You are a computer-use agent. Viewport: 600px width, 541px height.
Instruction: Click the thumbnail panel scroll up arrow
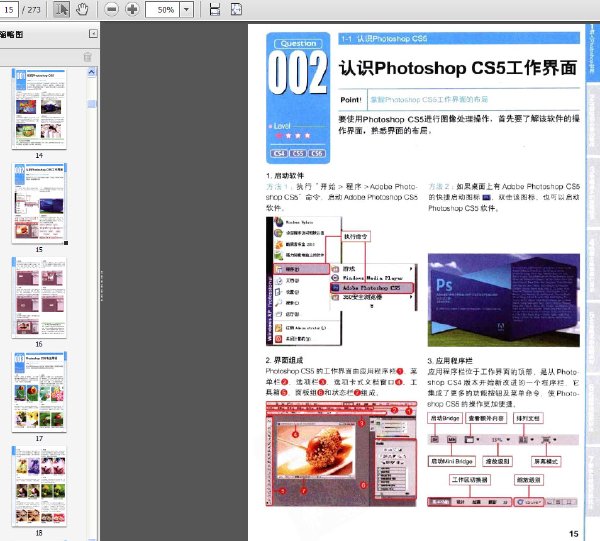(92, 72)
